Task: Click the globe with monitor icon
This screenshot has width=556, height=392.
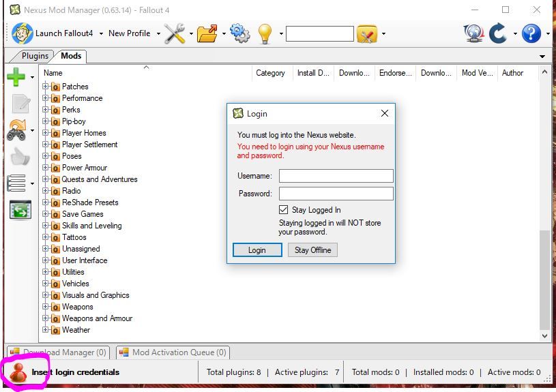Action: tap(473, 33)
